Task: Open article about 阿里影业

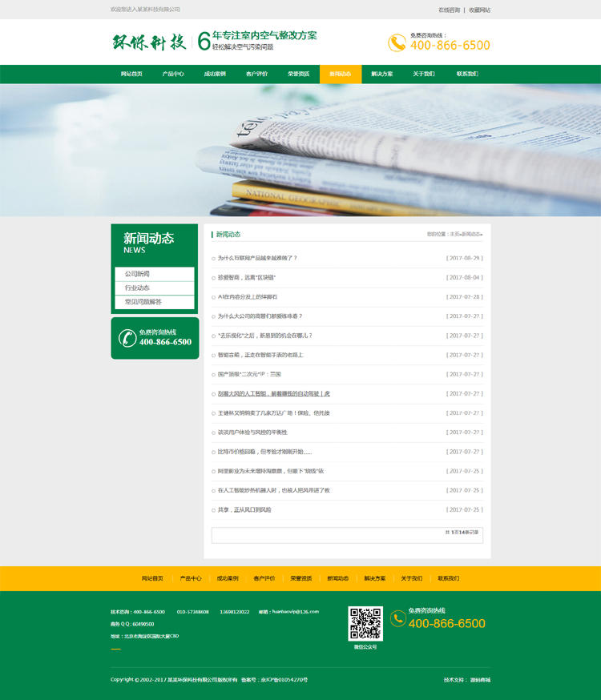Action: coord(271,471)
